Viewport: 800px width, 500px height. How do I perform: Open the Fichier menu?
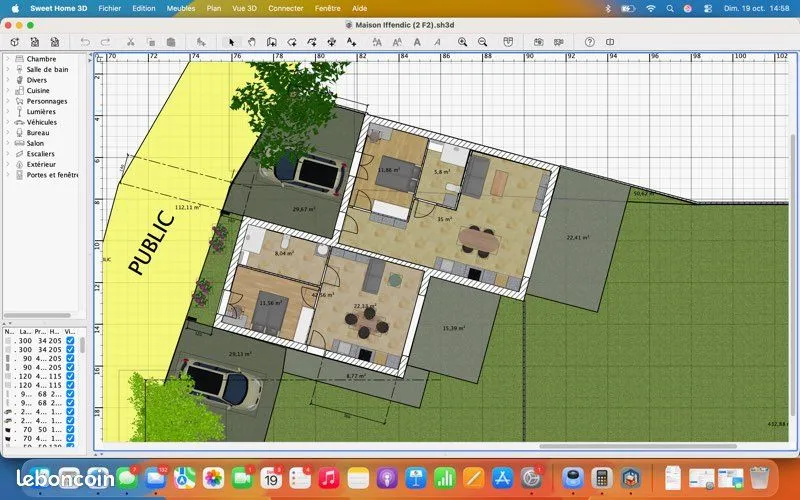coord(110,8)
